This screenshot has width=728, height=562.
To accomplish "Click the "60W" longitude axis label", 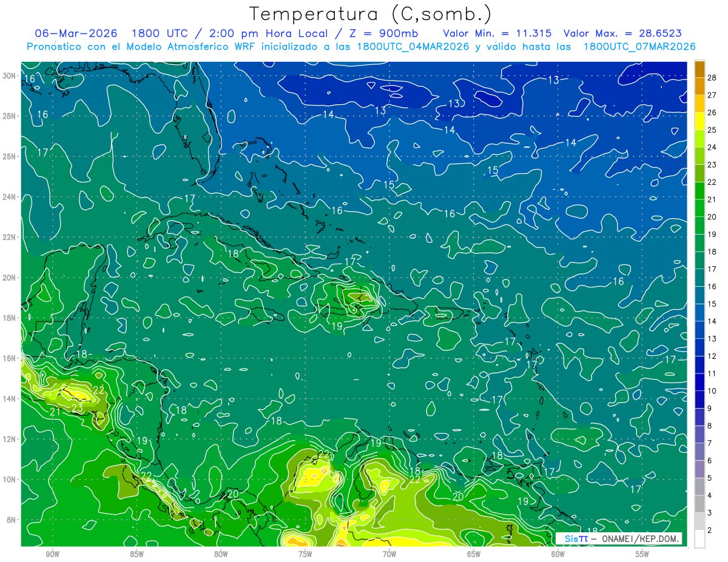I will coord(558,555).
